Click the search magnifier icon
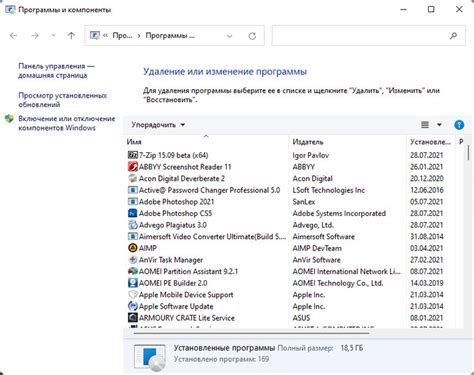The height and width of the screenshot is (375, 474). [x=453, y=36]
